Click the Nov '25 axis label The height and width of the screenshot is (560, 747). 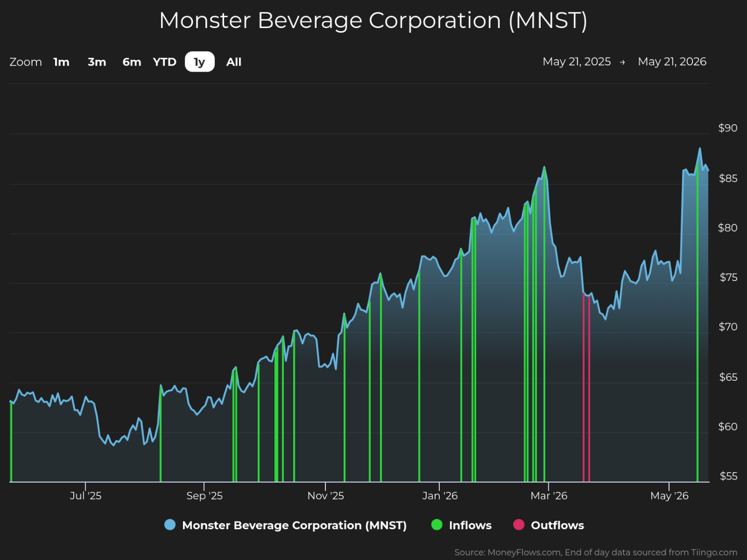[x=325, y=496]
